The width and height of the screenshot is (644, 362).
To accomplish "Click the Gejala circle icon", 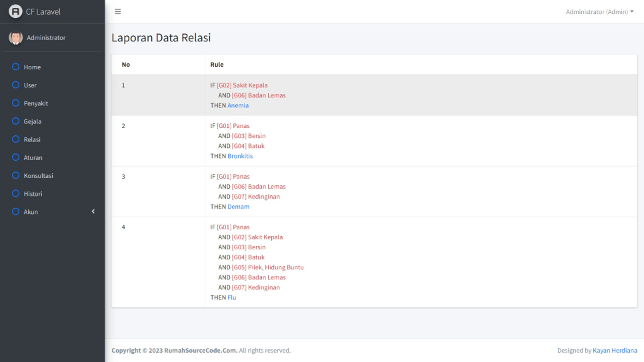I will [x=15, y=121].
